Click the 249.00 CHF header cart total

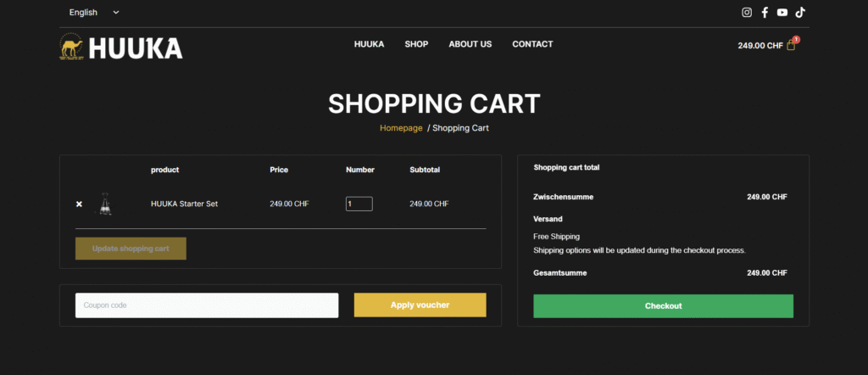(760, 46)
